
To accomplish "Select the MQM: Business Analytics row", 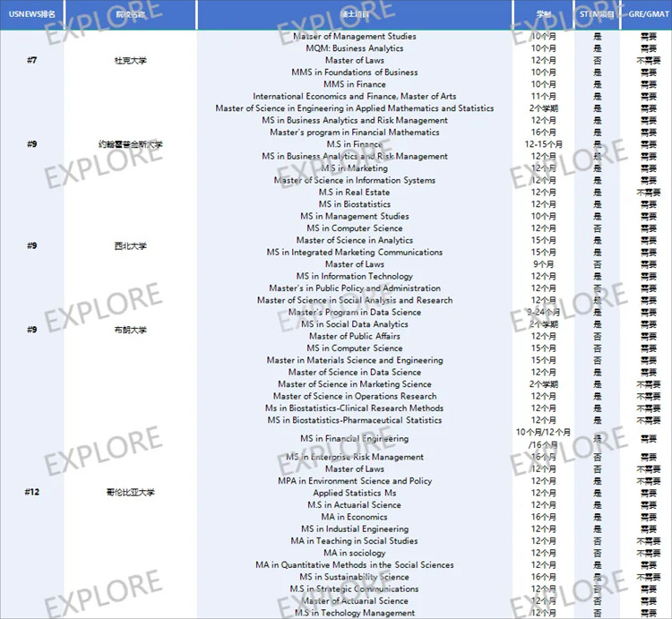I will click(x=354, y=48).
